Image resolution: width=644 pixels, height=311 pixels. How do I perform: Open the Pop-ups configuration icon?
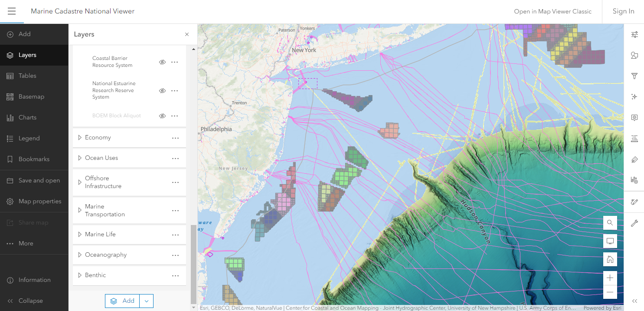pyautogui.click(x=634, y=118)
